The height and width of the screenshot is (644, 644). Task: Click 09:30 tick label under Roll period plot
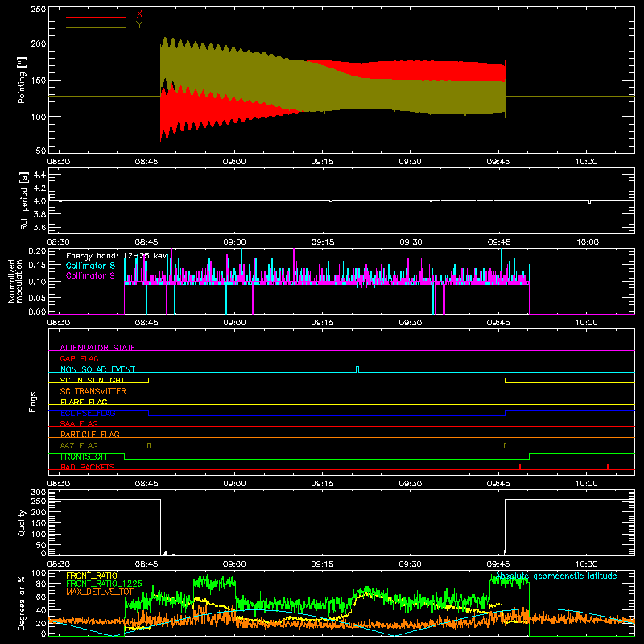pyautogui.click(x=411, y=242)
